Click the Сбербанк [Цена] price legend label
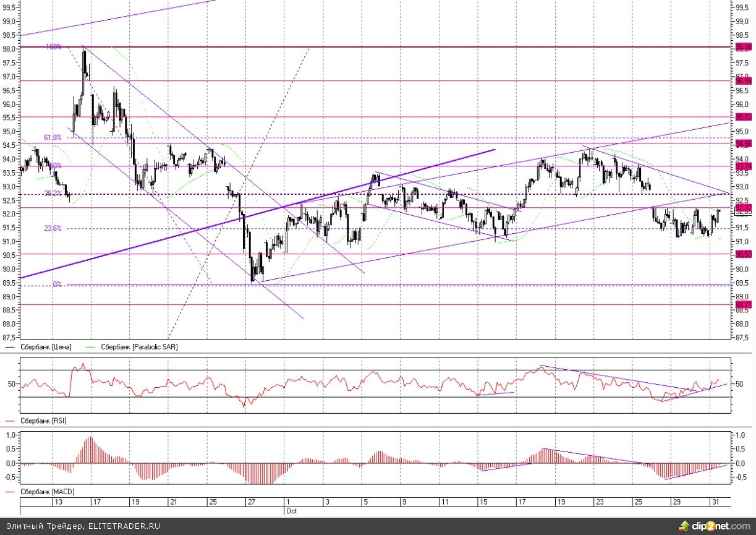The height and width of the screenshot is (535, 756). coord(46,348)
